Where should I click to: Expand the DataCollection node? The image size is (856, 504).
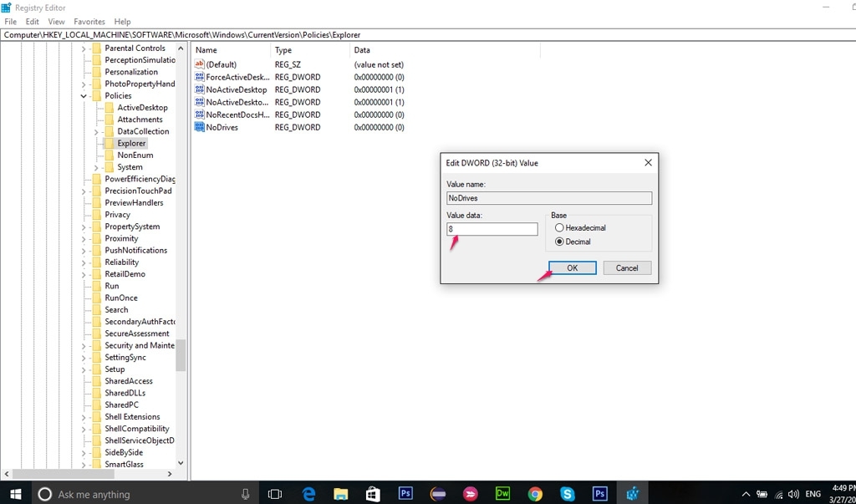point(96,131)
